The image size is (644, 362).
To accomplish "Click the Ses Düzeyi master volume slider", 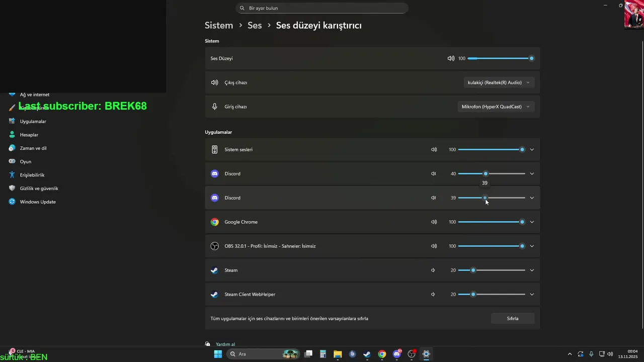I will [499, 58].
